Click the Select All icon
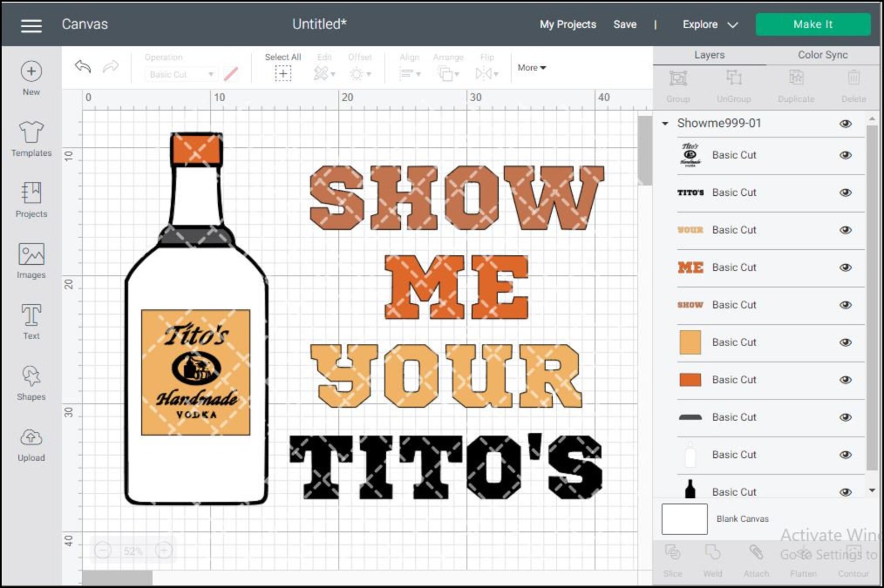This screenshot has height=588, width=884. pyautogui.click(x=283, y=73)
